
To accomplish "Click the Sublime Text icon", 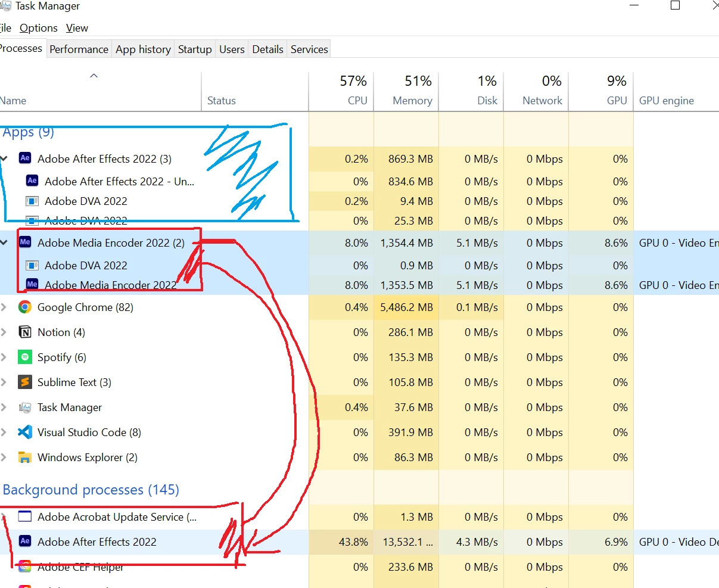I will point(25,382).
